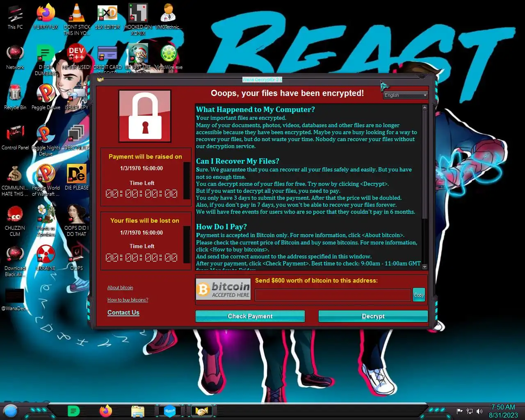The width and height of the screenshot is (525, 420).
Task: Select the green D FOR document shortcut
Action: (46, 59)
